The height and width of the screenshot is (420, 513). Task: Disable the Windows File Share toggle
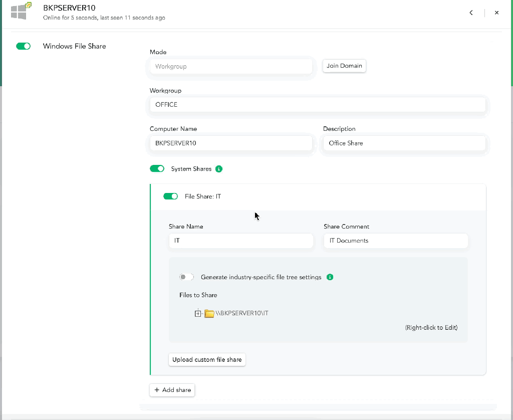pyautogui.click(x=24, y=46)
